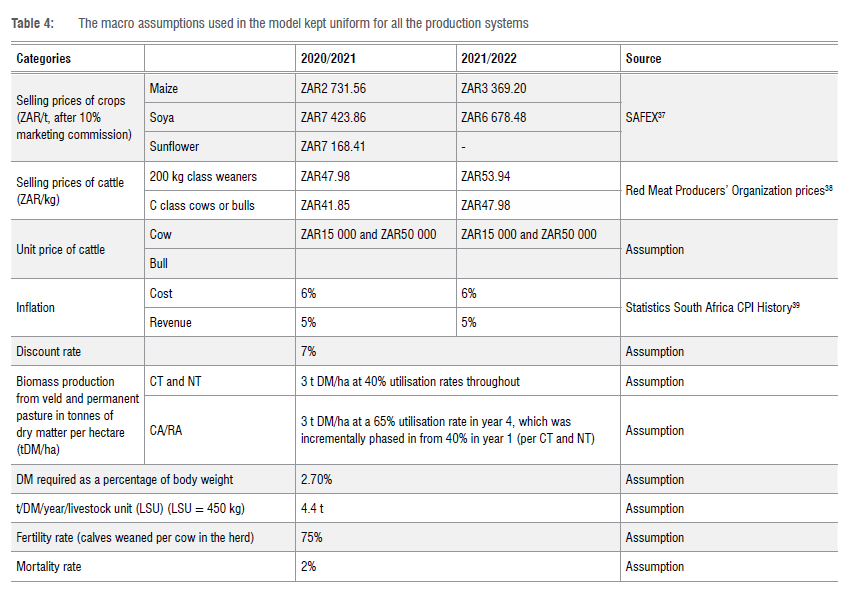Select the Discount rate 7% value
The height and width of the screenshot is (591, 852).
(x=309, y=352)
